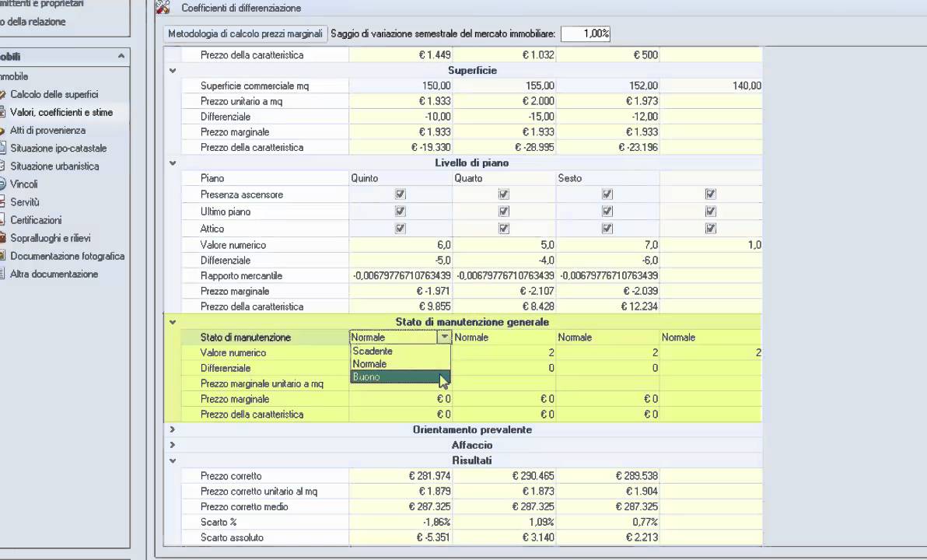The height and width of the screenshot is (560, 927).
Task: Click the Stato di manutenzione dropdown arrow
Action: 444,337
